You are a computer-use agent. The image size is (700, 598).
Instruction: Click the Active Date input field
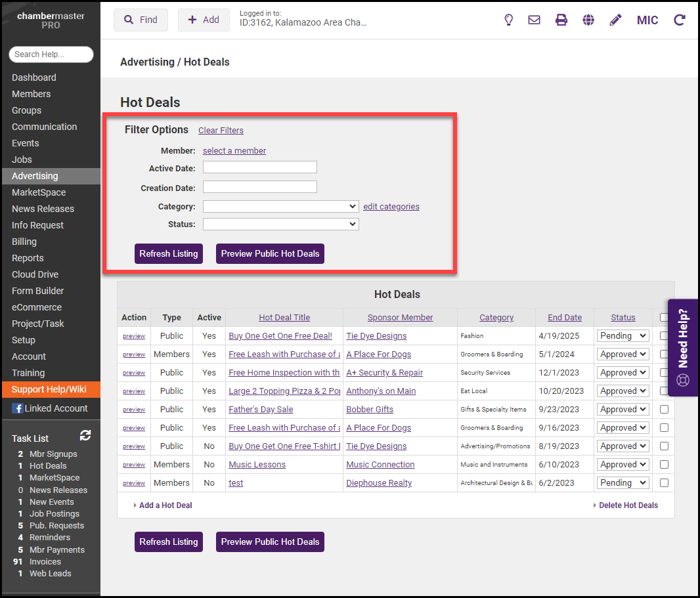[259, 167]
